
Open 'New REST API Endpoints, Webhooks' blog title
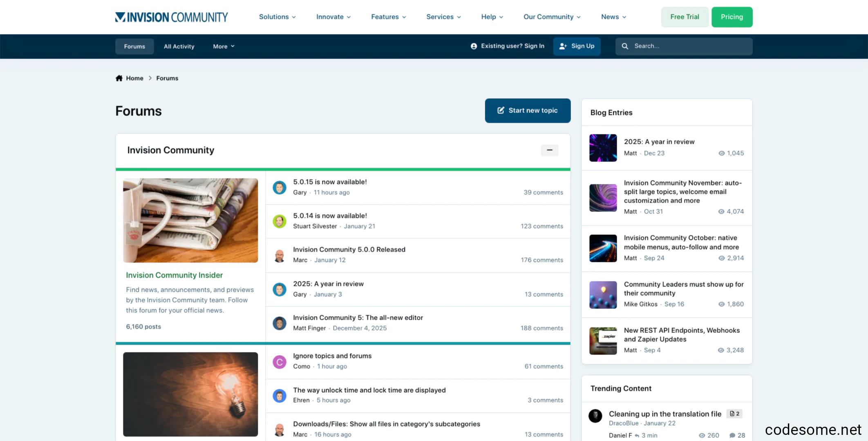[x=682, y=335]
